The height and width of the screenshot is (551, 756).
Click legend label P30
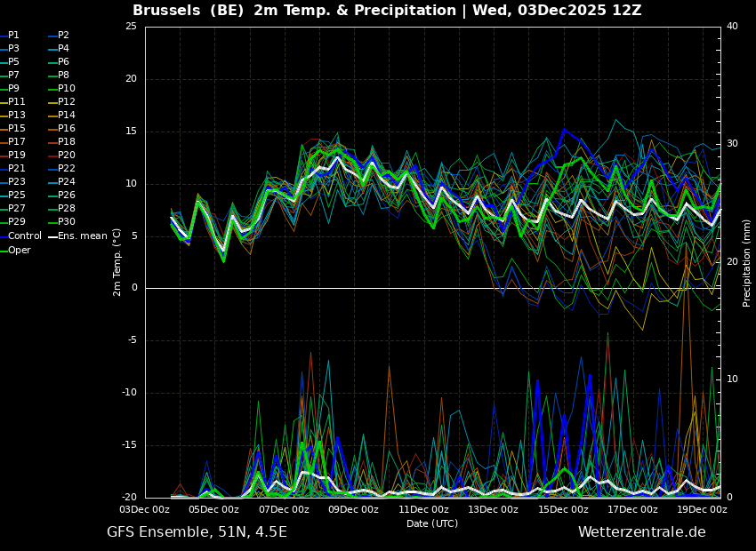point(62,221)
